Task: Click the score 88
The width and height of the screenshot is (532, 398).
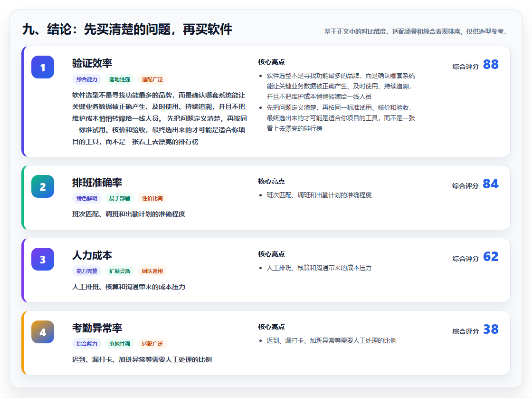Action: point(491,64)
